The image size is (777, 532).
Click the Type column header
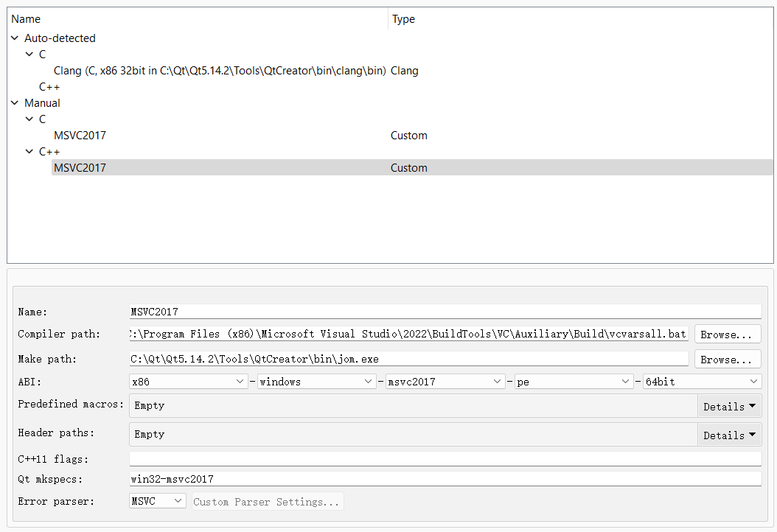(x=403, y=18)
